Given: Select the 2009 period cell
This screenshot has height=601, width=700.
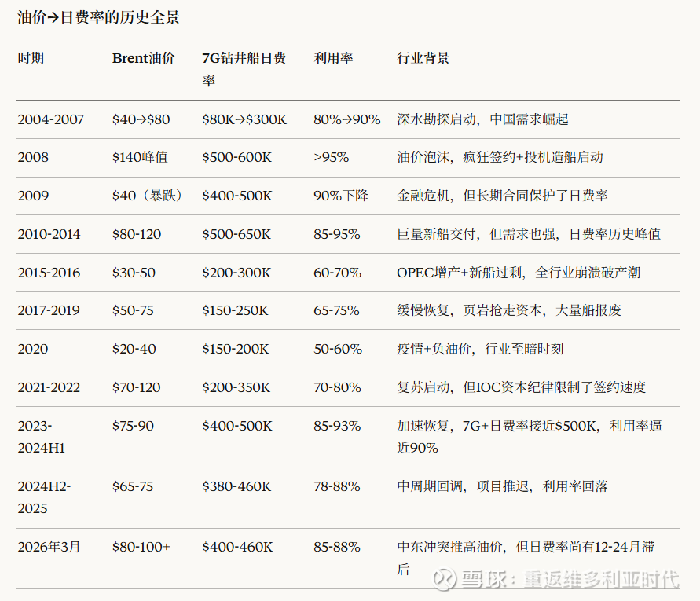Looking at the screenshot, I should [x=33, y=196].
